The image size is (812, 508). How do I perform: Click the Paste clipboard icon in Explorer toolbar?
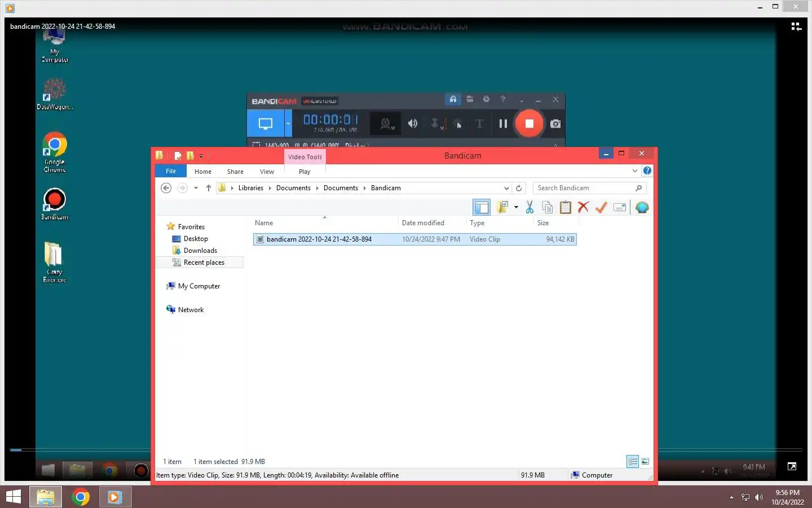tap(565, 207)
